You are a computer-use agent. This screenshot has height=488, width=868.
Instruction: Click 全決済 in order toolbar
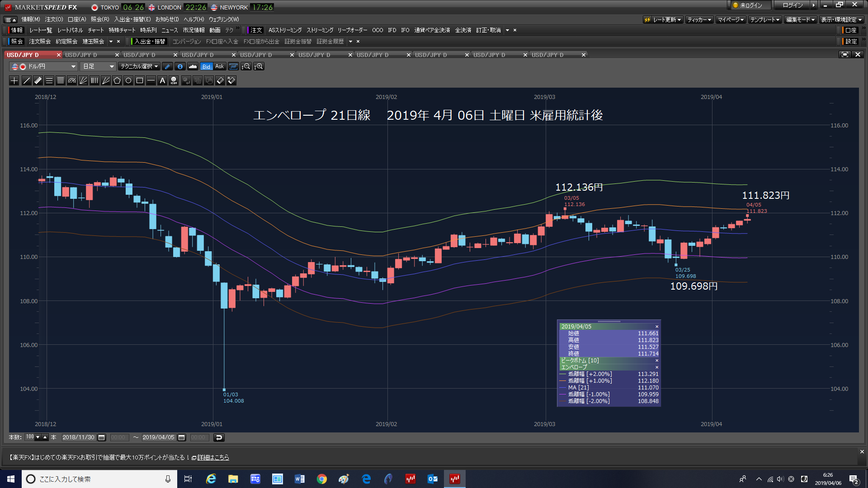tap(463, 30)
